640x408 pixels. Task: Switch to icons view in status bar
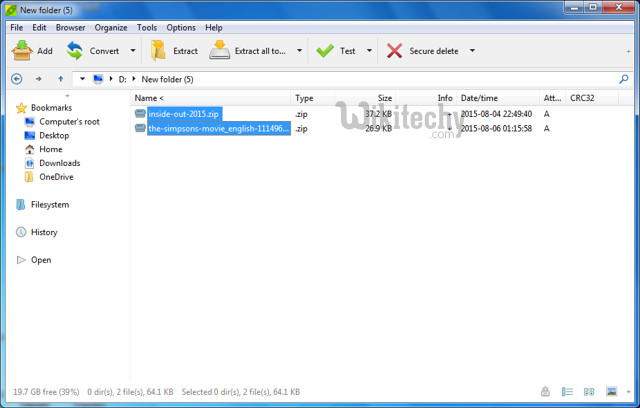589,392
